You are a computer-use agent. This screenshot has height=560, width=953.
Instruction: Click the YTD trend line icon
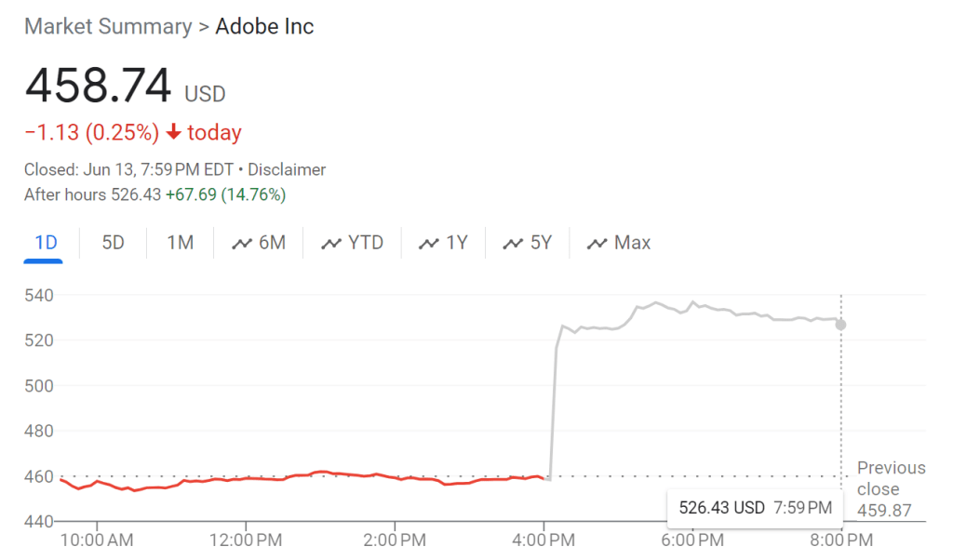coord(331,244)
